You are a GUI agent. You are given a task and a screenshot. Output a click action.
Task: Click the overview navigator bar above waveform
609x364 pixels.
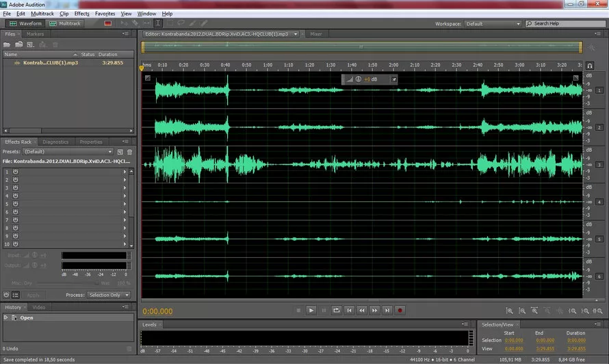[x=361, y=47]
